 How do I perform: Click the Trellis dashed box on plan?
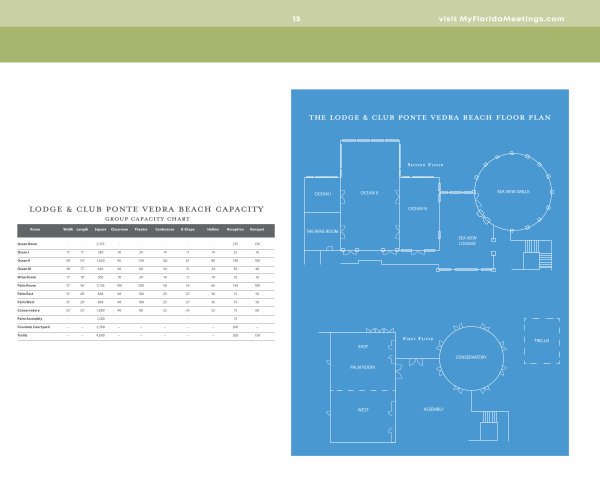click(542, 340)
